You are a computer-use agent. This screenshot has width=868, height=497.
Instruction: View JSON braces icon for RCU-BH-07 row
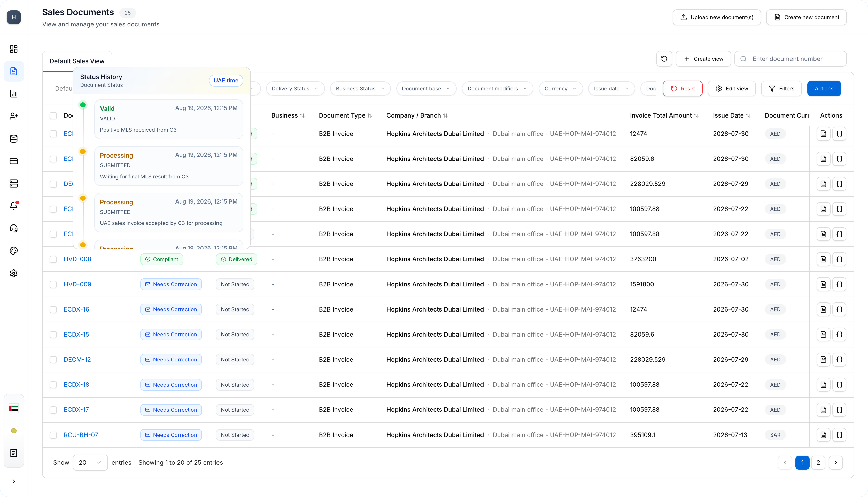click(839, 435)
